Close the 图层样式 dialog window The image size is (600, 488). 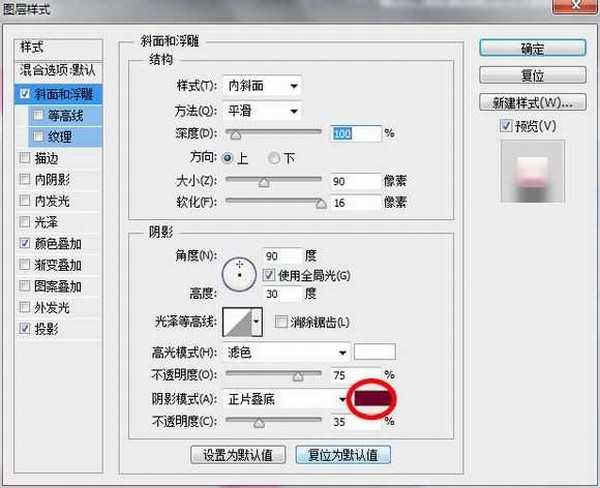point(575,5)
